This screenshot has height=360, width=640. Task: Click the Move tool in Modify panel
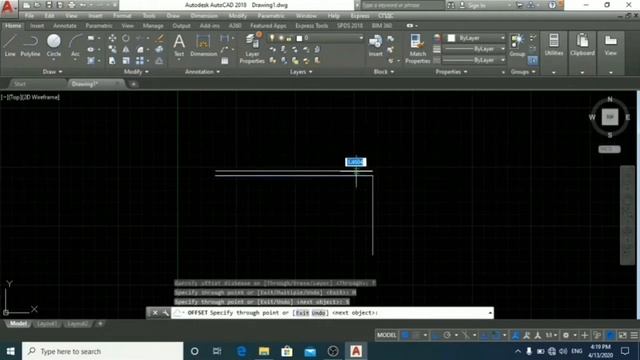[x=112, y=38]
